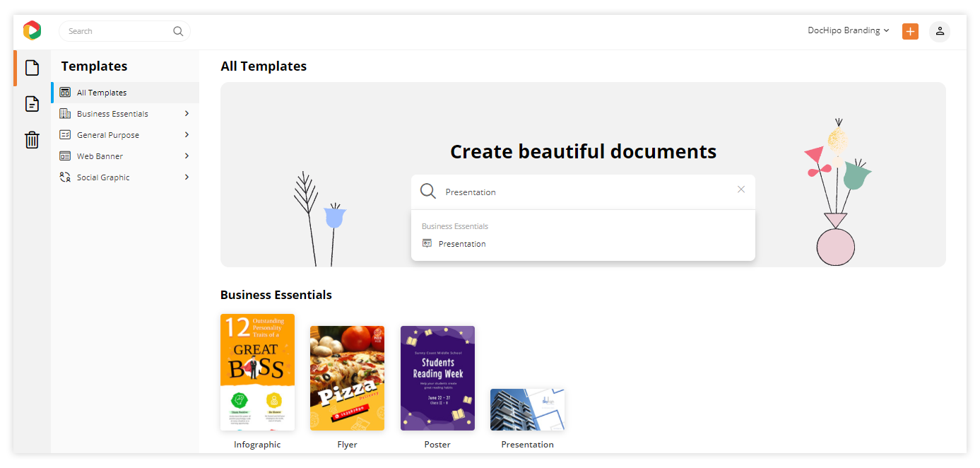The image size is (980, 468).
Task: Click the Social Graphic category icon
Action: [x=65, y=177]
